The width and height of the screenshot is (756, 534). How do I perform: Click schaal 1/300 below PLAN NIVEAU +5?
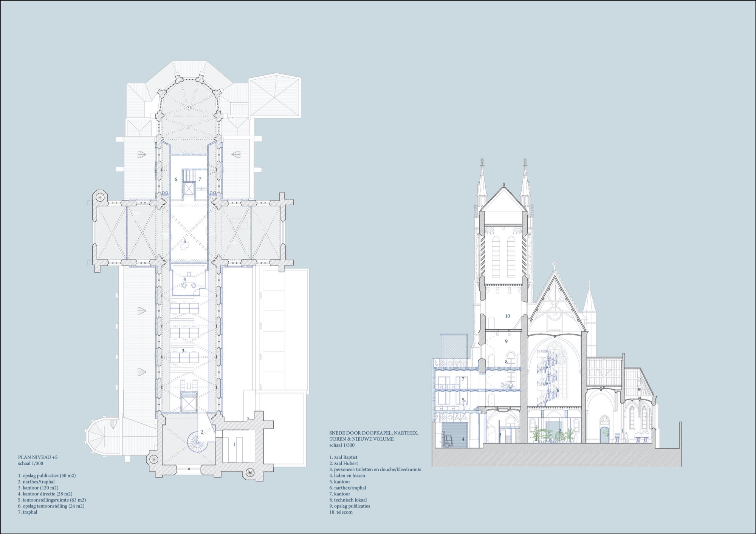(31, 463)
